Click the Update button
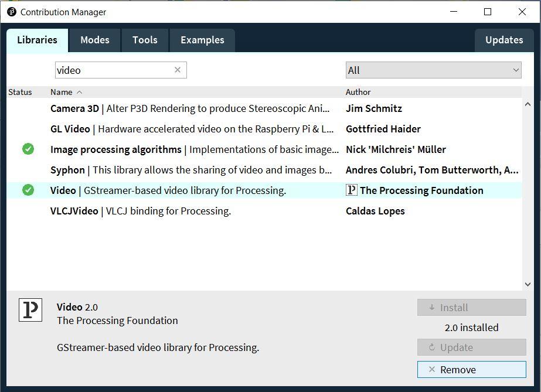Image resolution: width=541 pixels, height=392 pixels. [472, 347]
